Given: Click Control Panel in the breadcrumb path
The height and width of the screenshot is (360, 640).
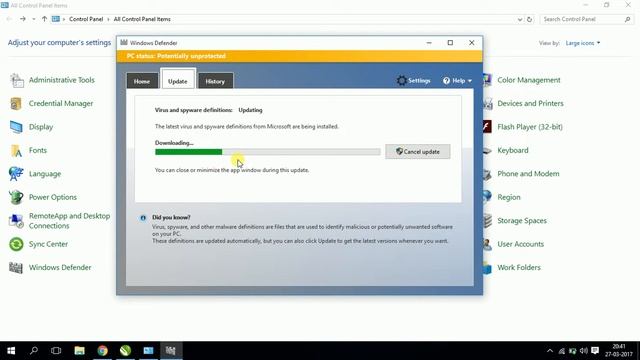Looking at the screenshot, I should pos(86,19).
